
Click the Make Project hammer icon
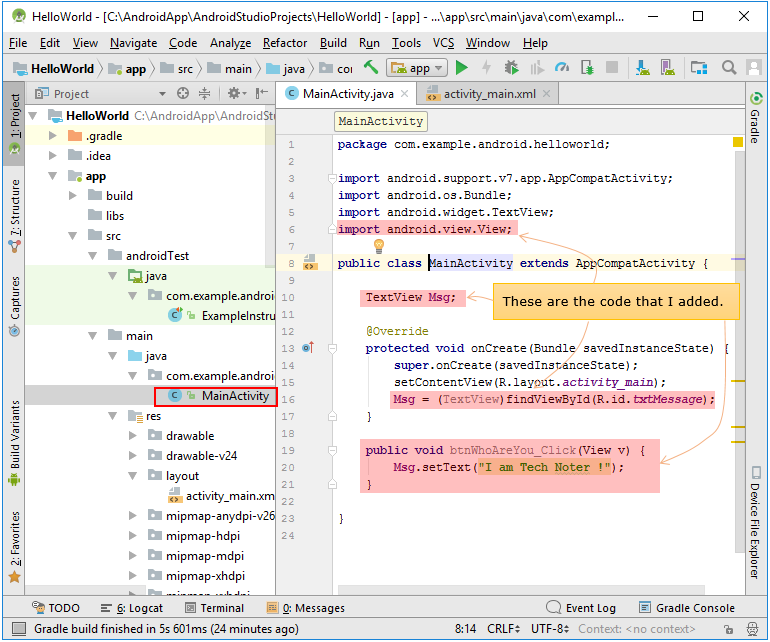(371, 67)
